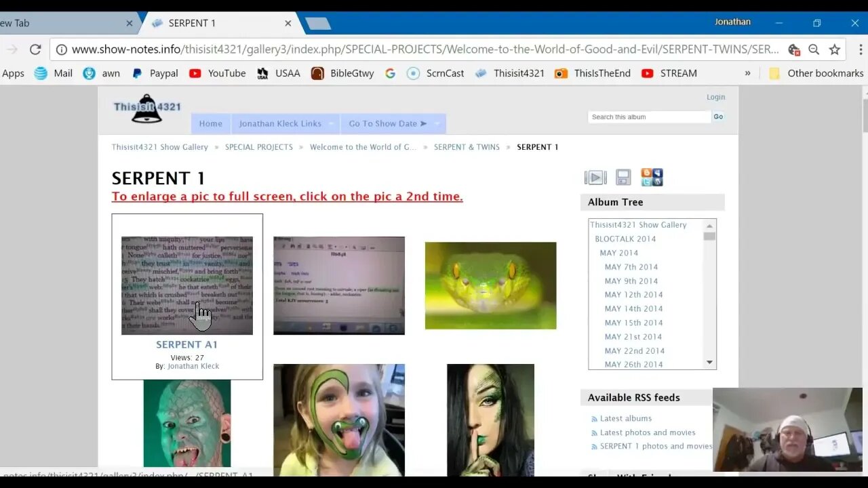This screenshot has height=488, width=868.
Task: Open the blocked cookies indicator icon
Action: (x=793, y=49)
